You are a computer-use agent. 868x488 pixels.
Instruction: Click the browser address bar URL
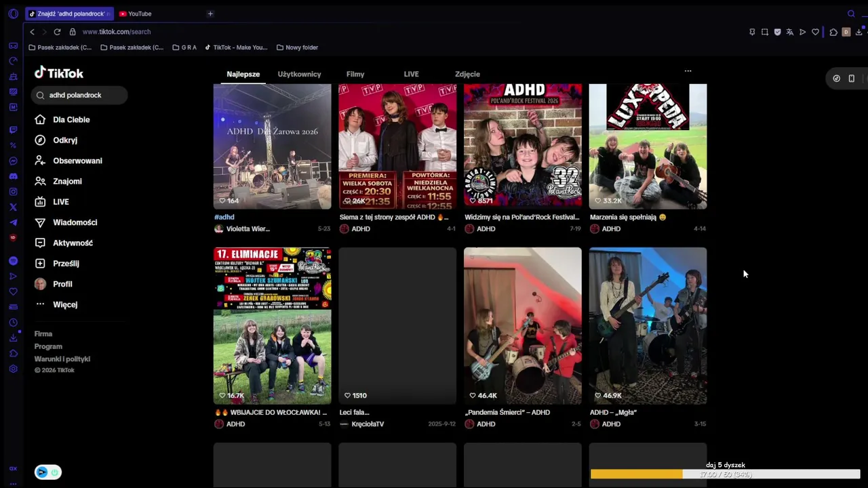pos(117,32)
